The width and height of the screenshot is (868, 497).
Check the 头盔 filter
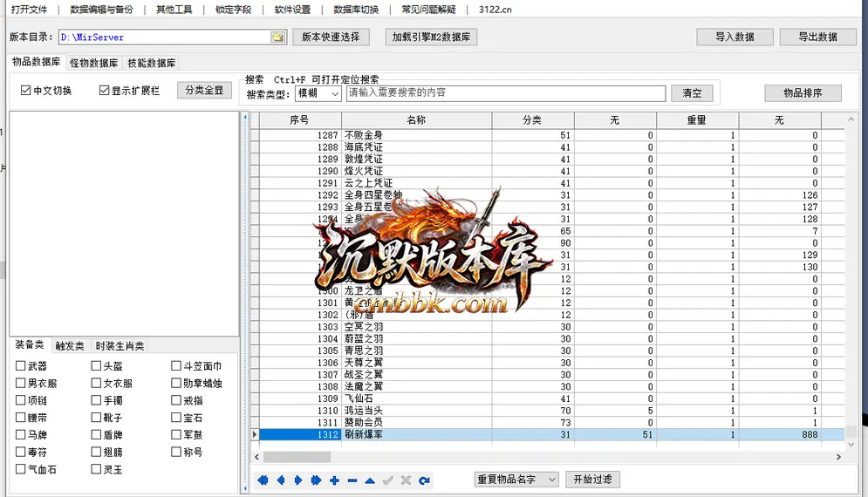96,366
